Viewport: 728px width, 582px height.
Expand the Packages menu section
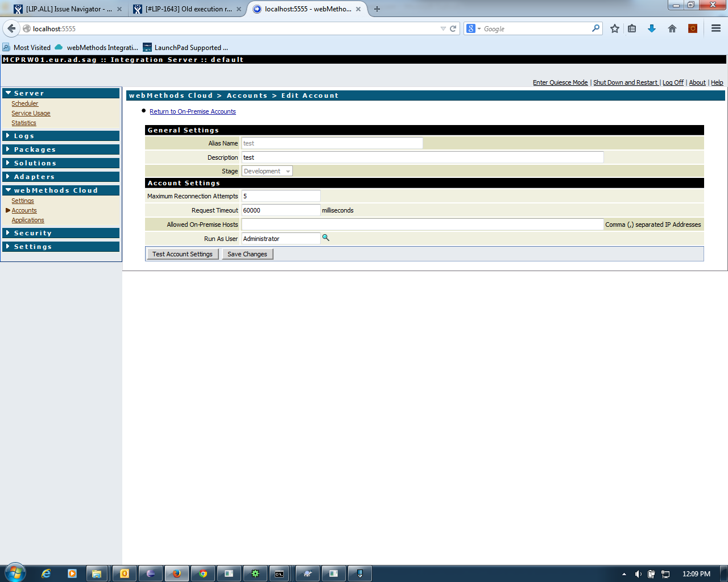61,149
